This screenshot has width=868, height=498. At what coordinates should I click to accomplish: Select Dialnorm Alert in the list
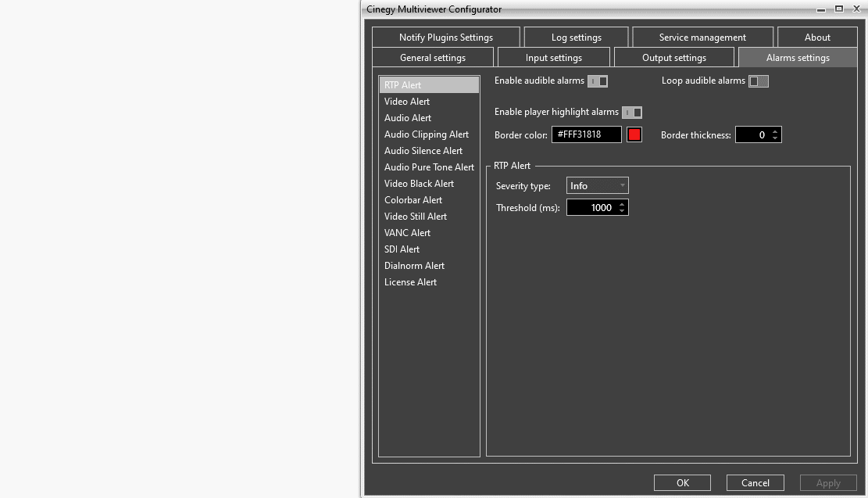coord(429,266)
